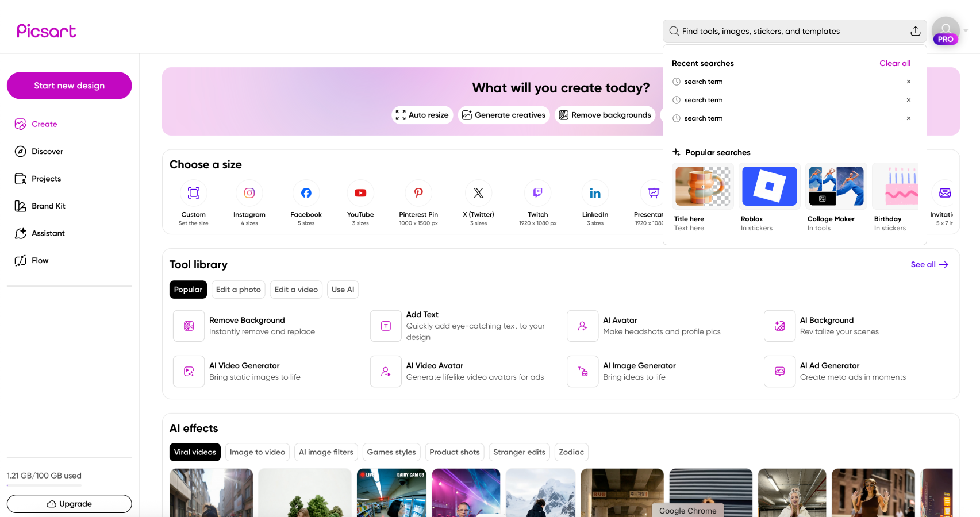Viewport: 980px width, 517px height.
Task: Open the Discover section in the sidebar
Action: pos(47,151)
